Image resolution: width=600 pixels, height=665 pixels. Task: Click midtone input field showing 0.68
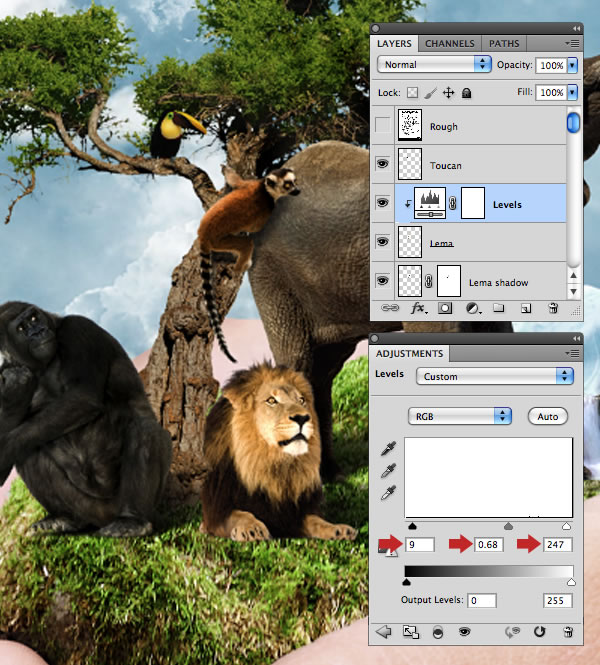[x=489, y=545]
